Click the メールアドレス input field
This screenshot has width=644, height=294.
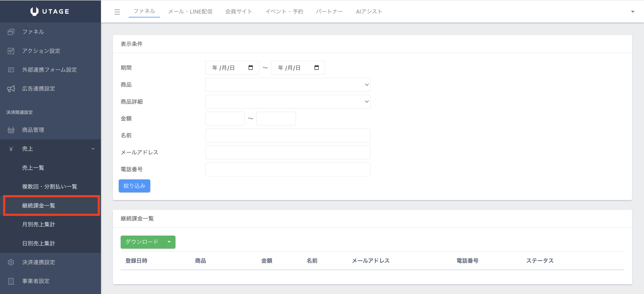288,152
